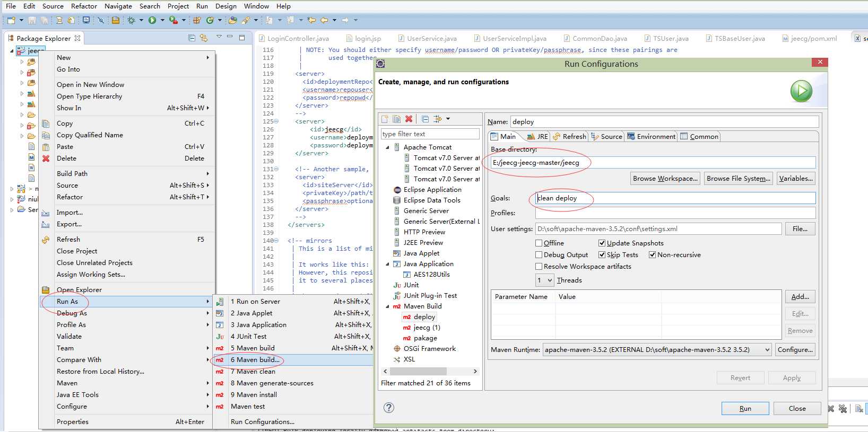Enable Resolve Workspace artifacts checkbox

click(x=539, y=267)
